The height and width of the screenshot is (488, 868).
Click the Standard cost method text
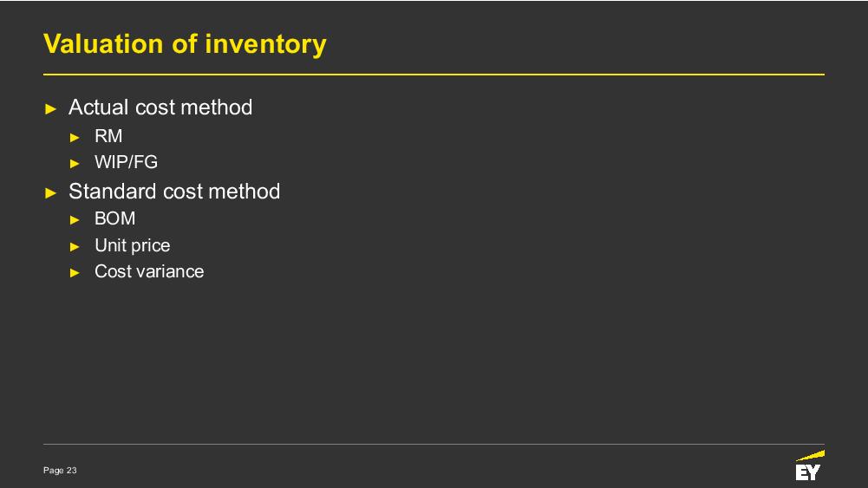point(174,192)
